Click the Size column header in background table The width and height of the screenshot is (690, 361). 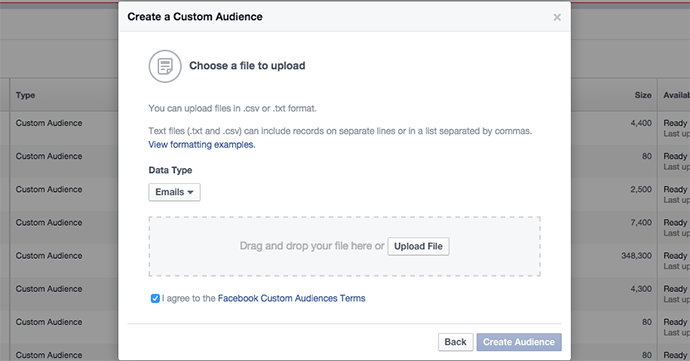coord(643,95)
